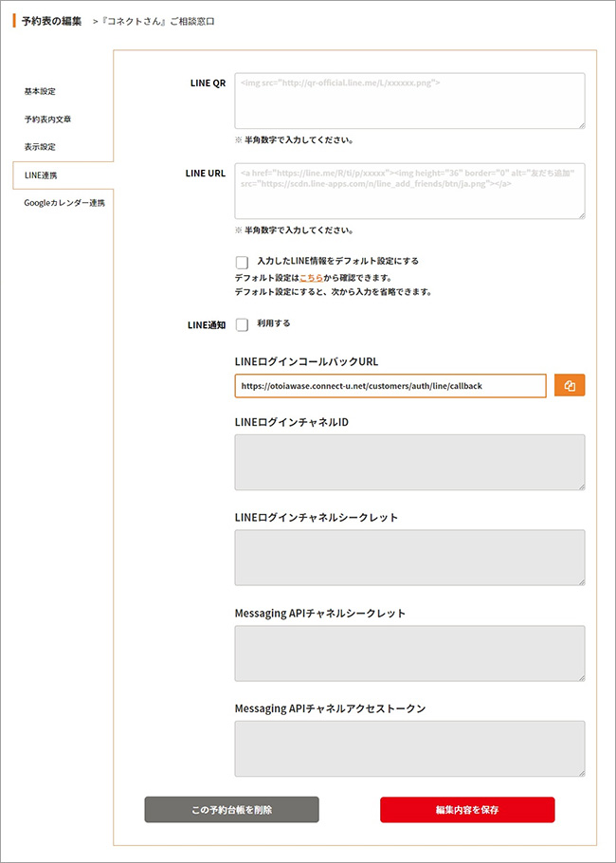
Task: Click the 予約表の編集 page heading
Action: click(51, 21)
